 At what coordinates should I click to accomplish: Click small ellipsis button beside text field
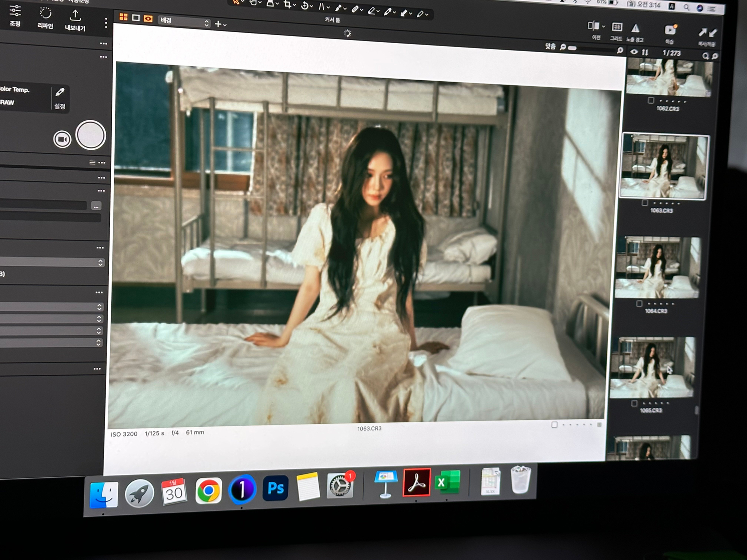click(96, 206)
